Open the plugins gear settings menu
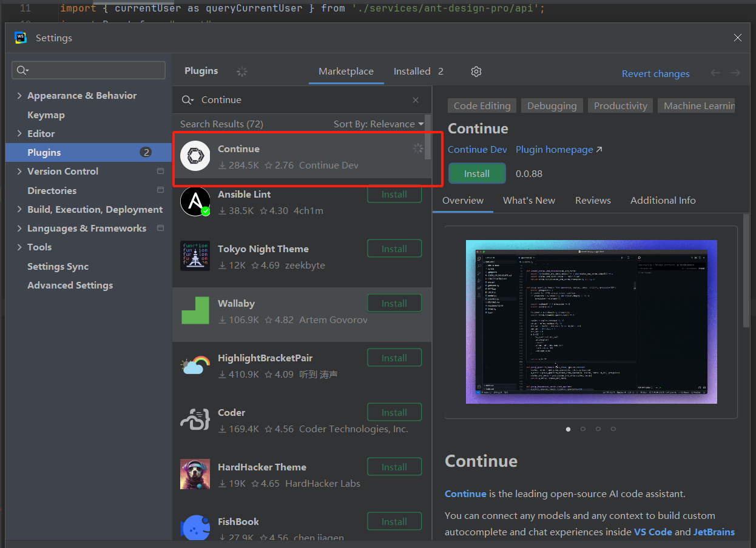The image size is (756, 548). 476,72
